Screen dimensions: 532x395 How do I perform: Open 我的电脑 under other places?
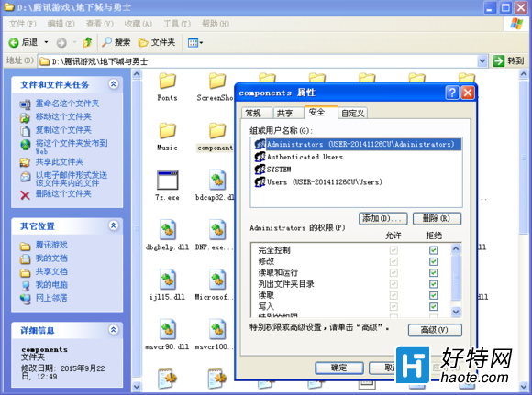pyautogui.click(x=51, y=284)
